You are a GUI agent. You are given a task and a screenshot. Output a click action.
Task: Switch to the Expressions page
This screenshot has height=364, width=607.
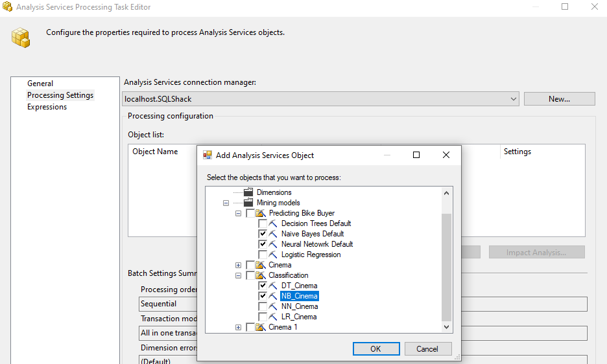[x=47, y=107]
